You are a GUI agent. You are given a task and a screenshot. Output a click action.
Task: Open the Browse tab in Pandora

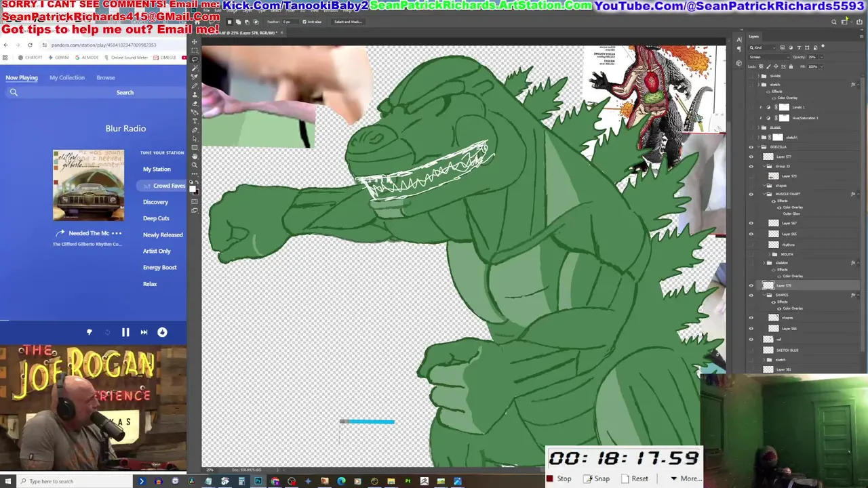coord(106,77)
